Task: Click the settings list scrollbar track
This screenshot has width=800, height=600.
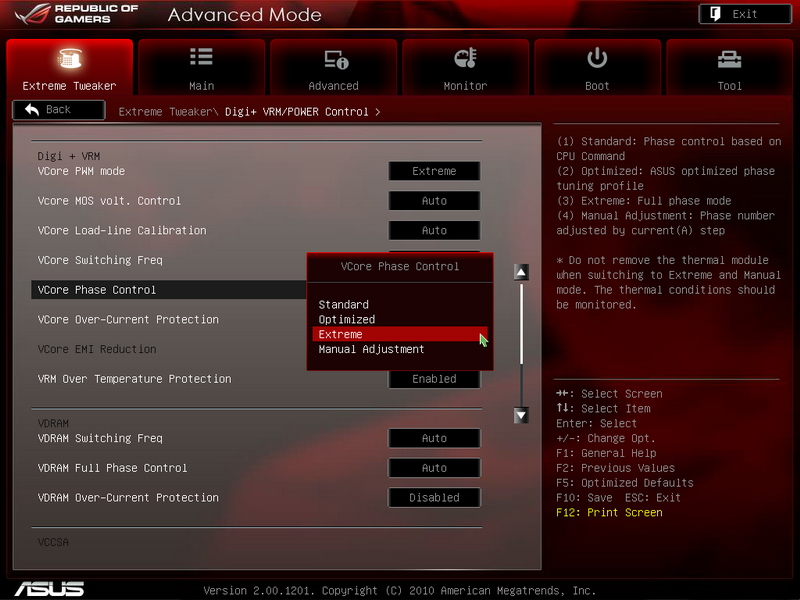Action: pos(521,344)
